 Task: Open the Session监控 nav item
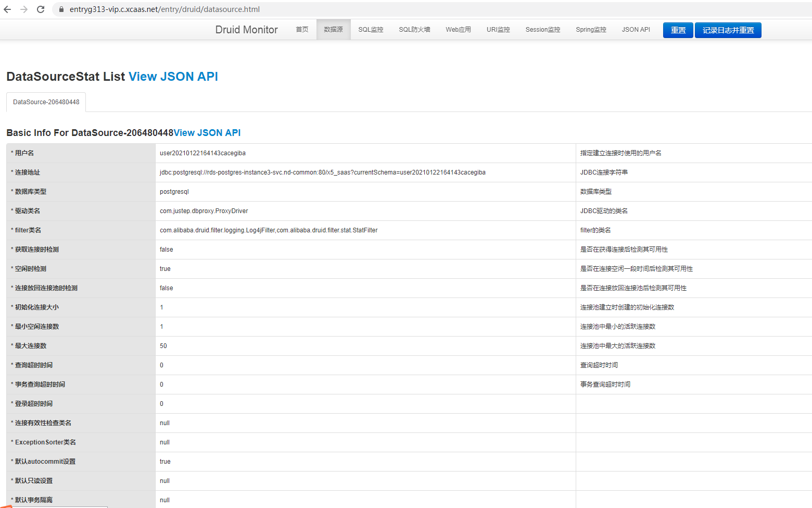(543, 30)
